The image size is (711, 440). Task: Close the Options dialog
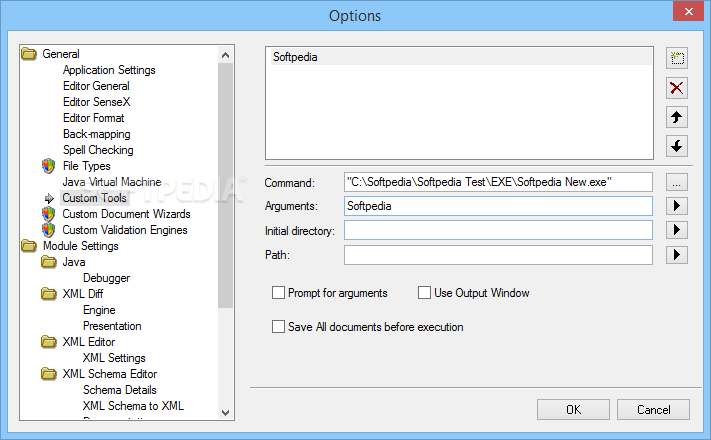click(688, 11)
